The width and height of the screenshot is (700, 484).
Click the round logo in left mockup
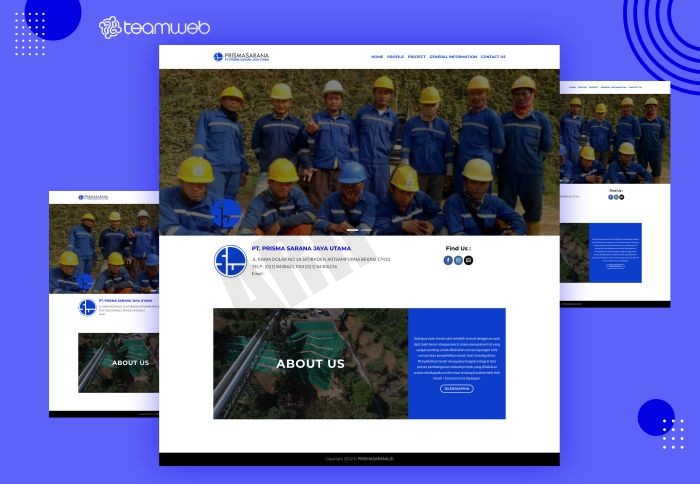click(88, 307)
